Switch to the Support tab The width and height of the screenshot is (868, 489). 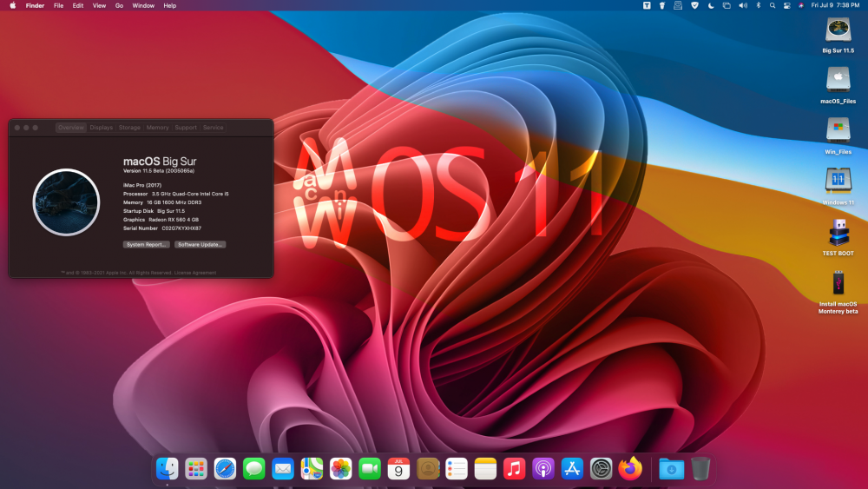point(186,128)
